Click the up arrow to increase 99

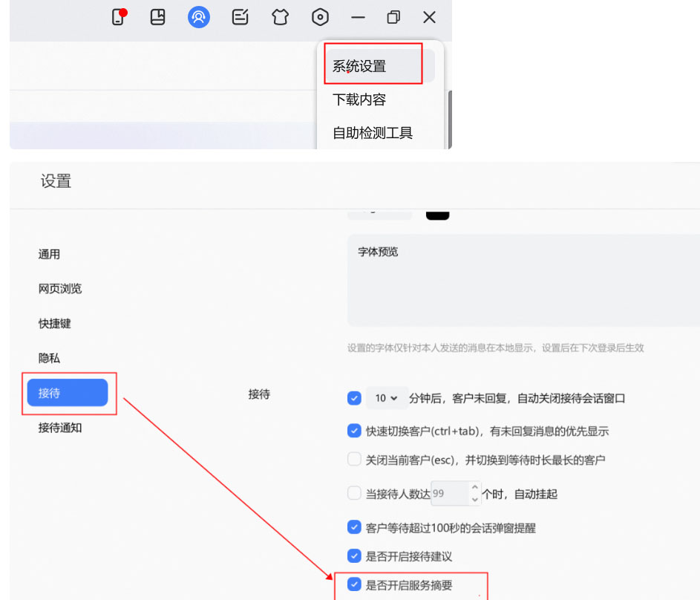click(x=474, y=488)
